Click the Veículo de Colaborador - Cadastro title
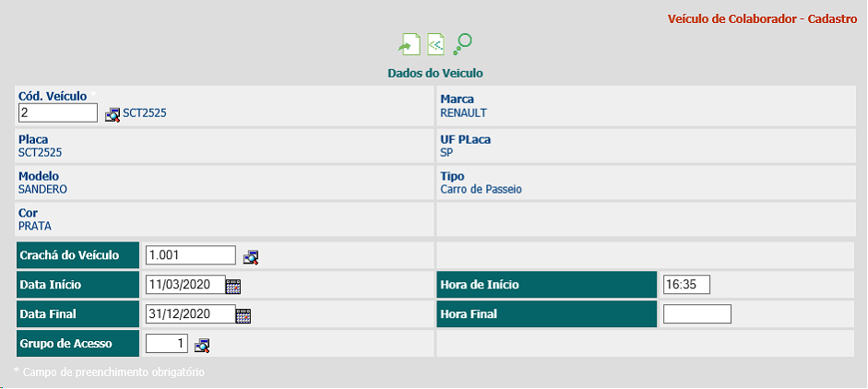 pyautogui.click(x=762, y=18)
